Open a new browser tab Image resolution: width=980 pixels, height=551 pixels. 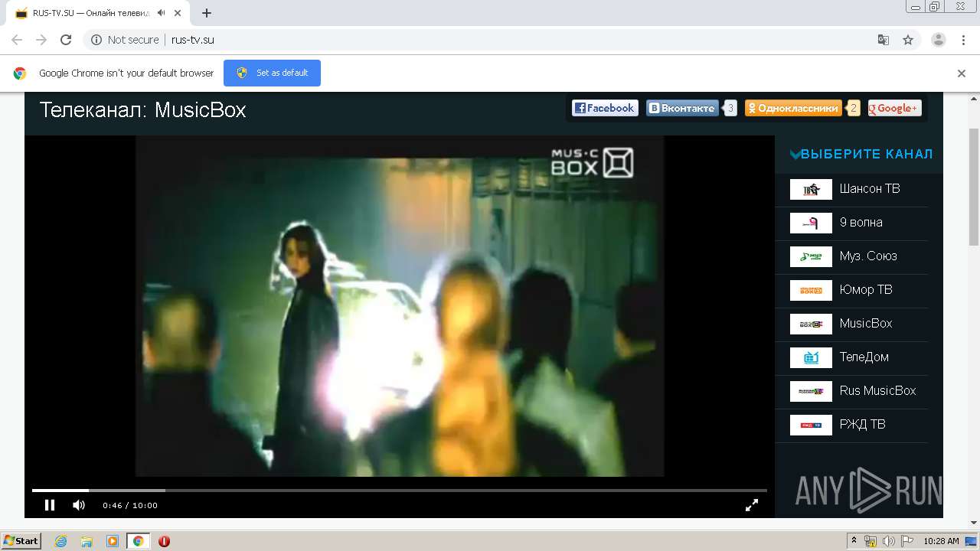pyautogui.click(x=207, y=13)
